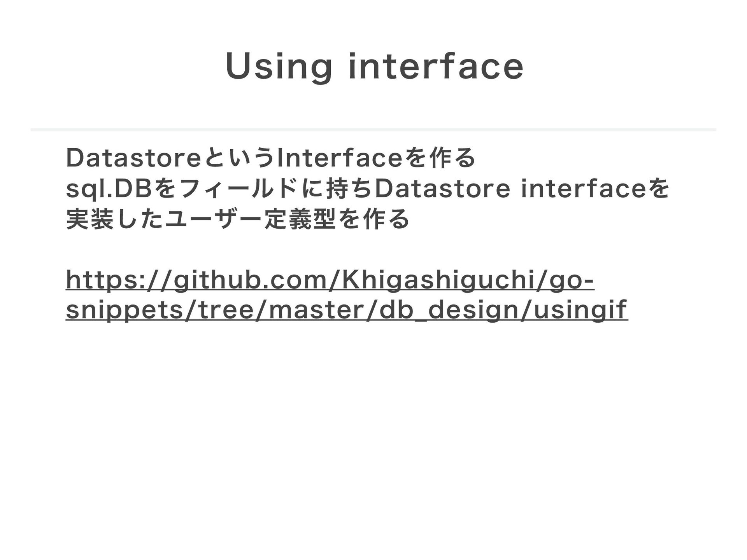Click the line starting with '実装したユーザー定義型'
The width and height of the screenshot is (747, 560).
pos(238,219)
